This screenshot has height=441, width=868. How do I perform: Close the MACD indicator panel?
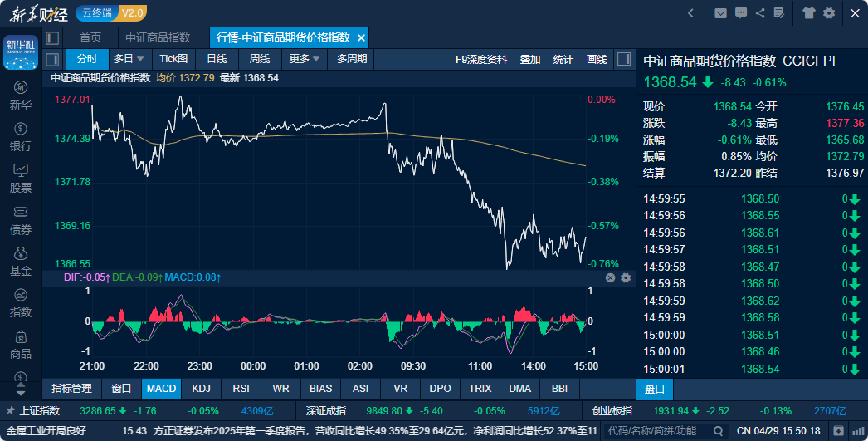point(611,277)
